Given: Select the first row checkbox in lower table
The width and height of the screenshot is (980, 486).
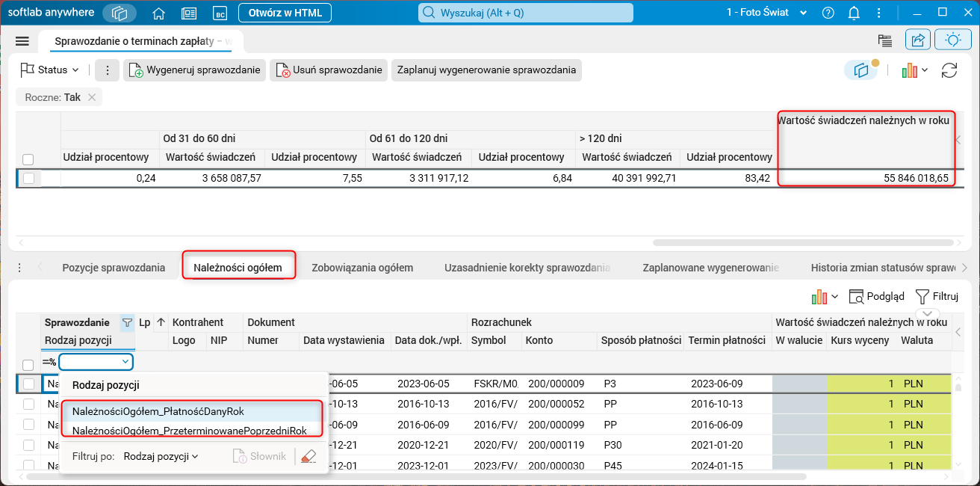Looking at the screenshot, I should point(28,384).
